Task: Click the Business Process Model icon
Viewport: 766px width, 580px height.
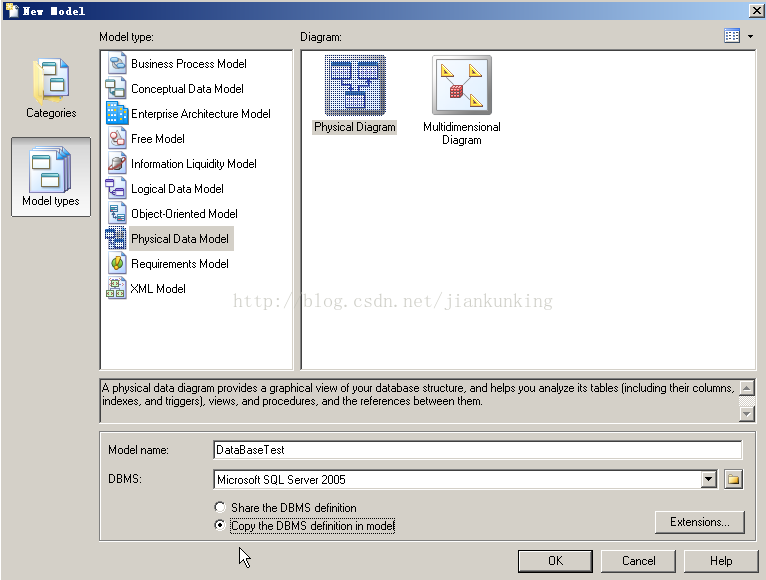Action: (x=117, y=64)
